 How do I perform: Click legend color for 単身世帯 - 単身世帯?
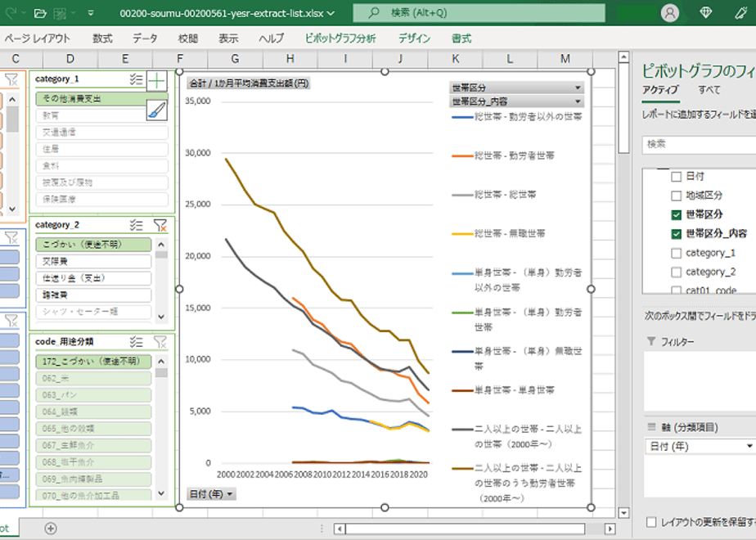click(x=462, y=390)
